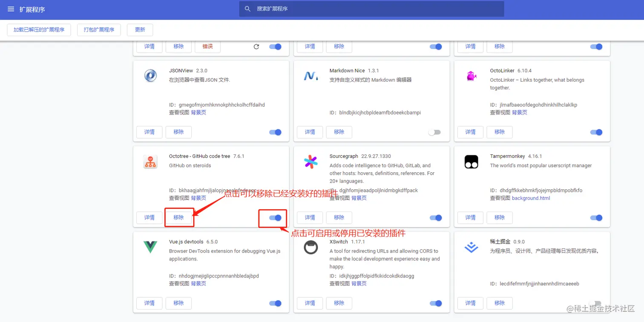Enable the Markdown Nice extension toggle

pyautogui.click(x=434, y=132)
